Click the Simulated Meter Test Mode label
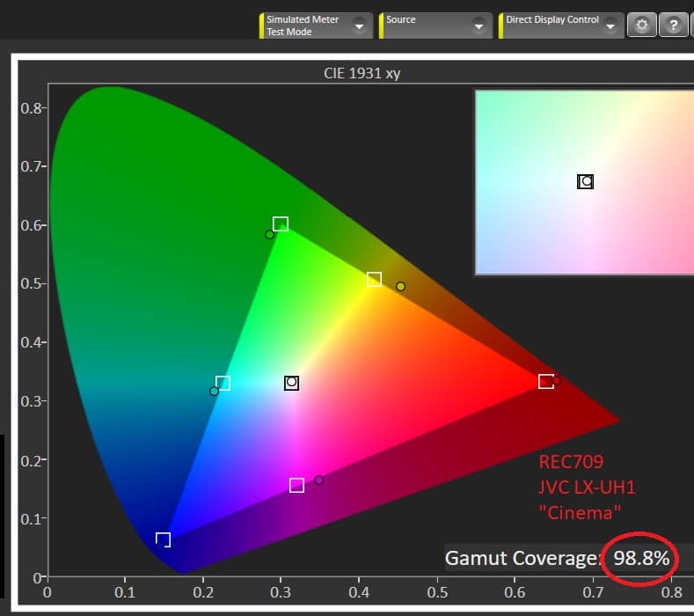 click(303, 26)
